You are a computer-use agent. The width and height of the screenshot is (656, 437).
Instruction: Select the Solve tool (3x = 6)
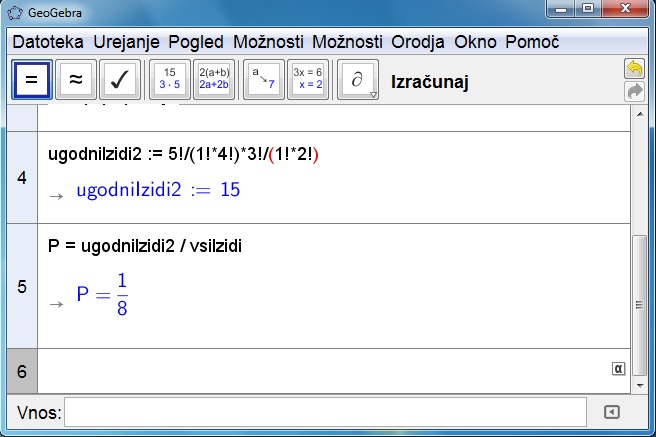pos(308,79)
